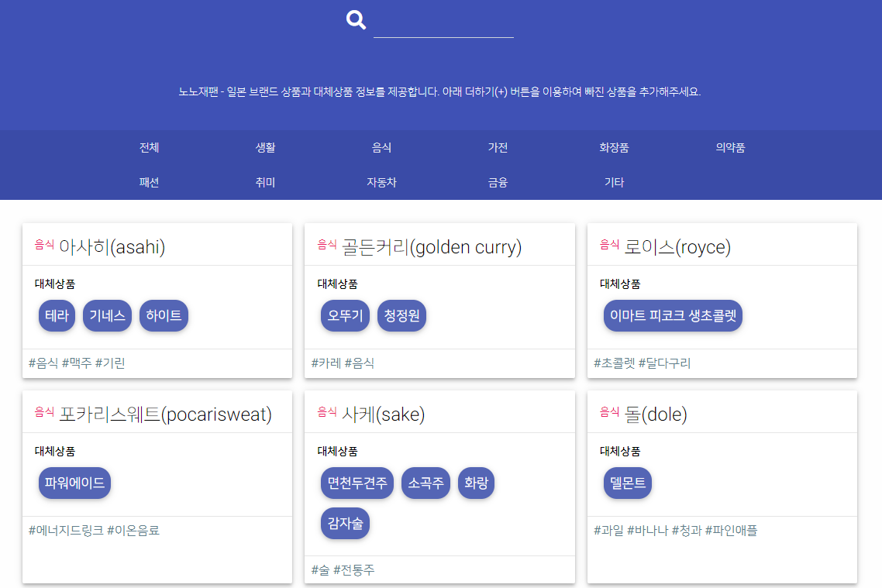The image size is (882, 588).
Task: Click the red 음식 label on dole card
Action: pyautogui.click(x=610, y=412)
